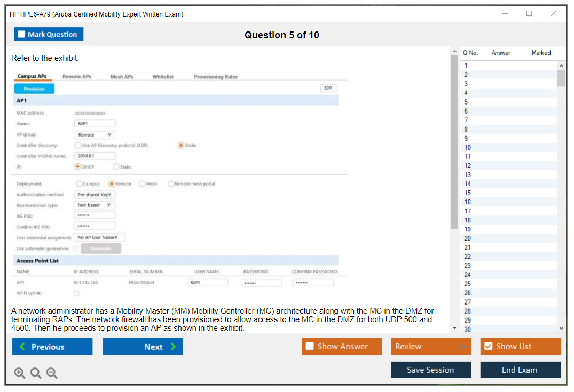The height and width of the screenshot is (392, 574).
Task: Go to the Next question
Action: tap(143, 347)
